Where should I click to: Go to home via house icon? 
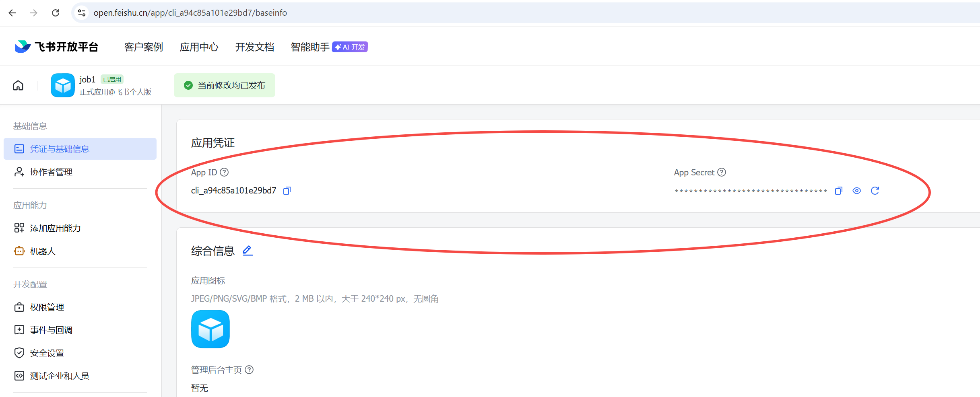[18, 85]
